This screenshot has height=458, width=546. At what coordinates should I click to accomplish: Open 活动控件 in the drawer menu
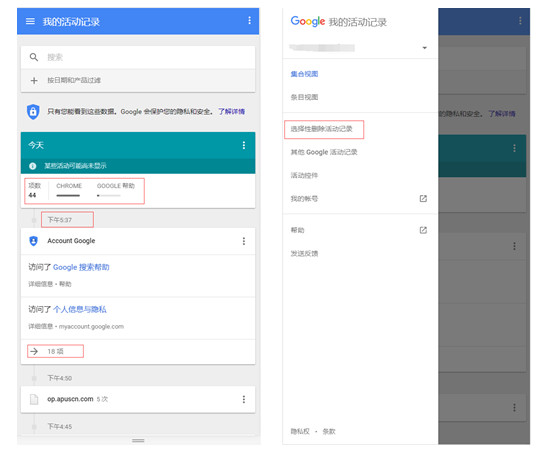304,175
